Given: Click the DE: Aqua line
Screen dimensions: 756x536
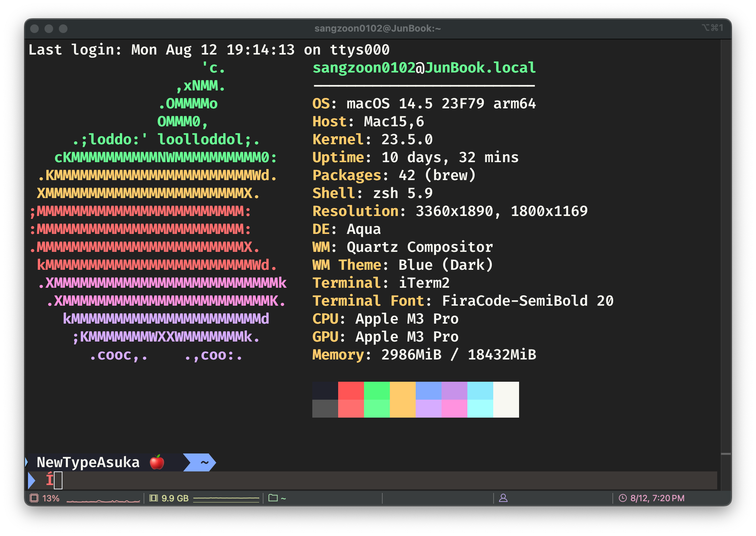Looking at the screenshot, I should click(347, 229).
